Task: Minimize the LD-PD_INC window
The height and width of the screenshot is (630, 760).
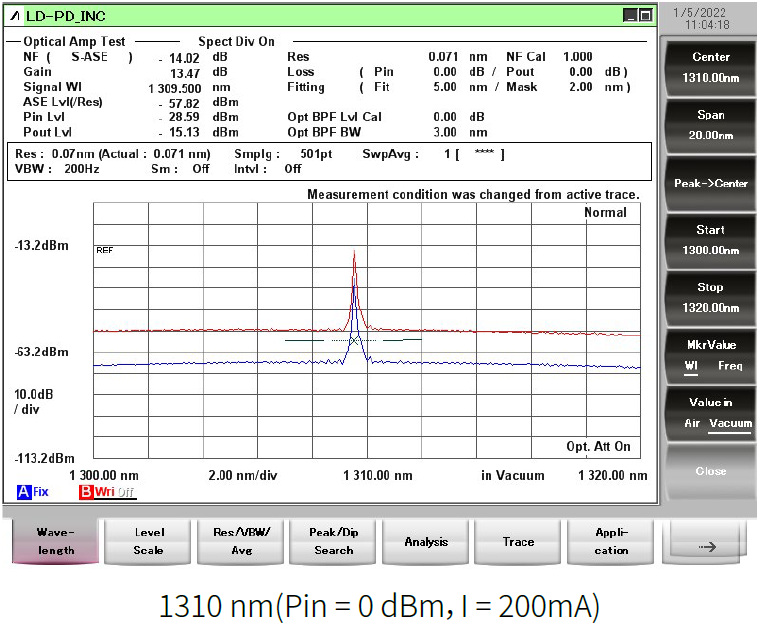Action: [630, 16]
